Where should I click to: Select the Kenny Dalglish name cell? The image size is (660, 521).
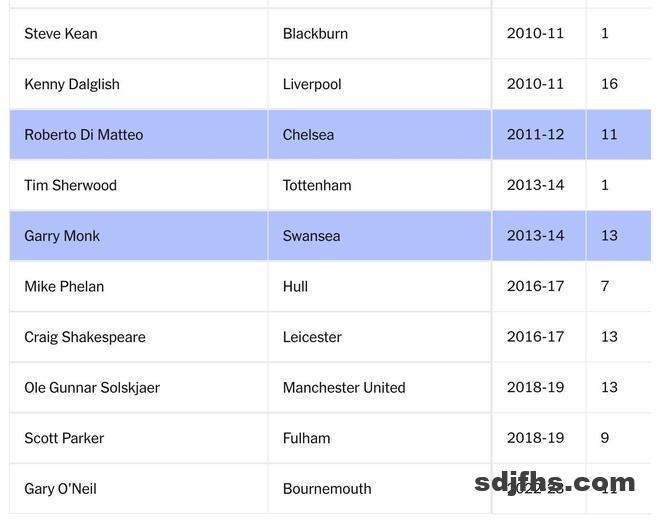tap(72, 84)
